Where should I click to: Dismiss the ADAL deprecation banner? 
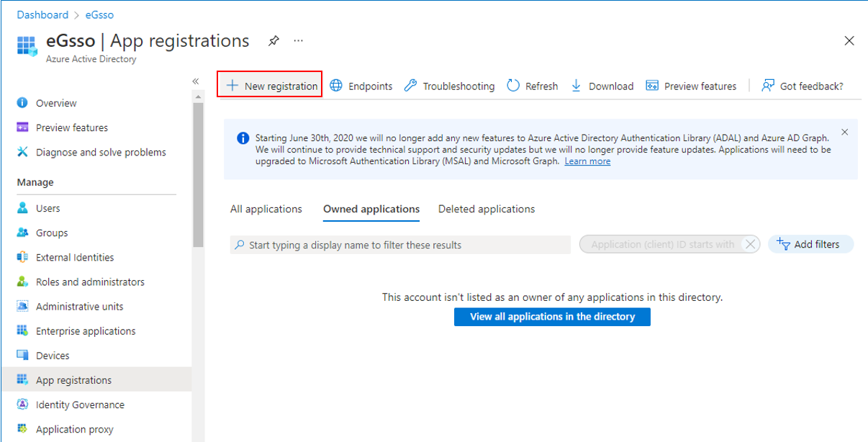pos(845,132)
